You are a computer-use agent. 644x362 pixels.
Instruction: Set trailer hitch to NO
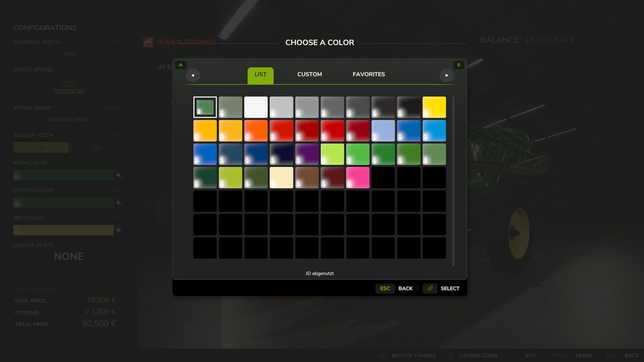click(41, 147)
